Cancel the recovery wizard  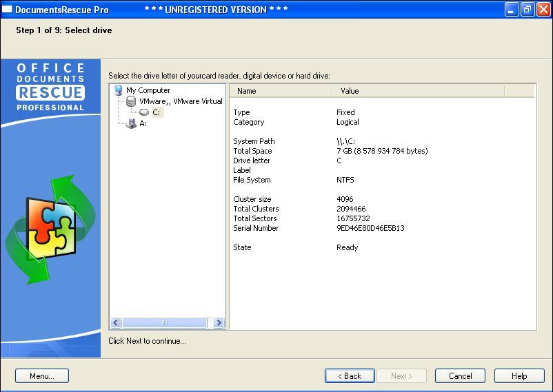coord(460,376)
